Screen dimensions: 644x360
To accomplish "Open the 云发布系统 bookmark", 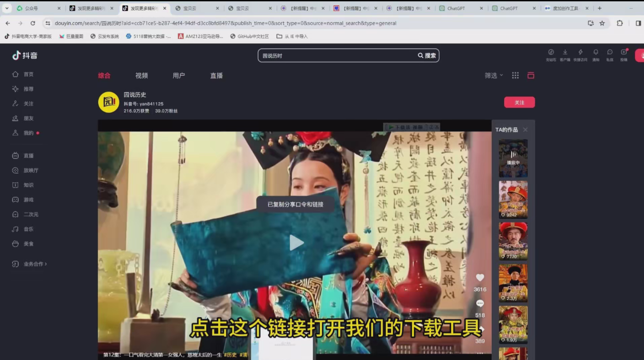I will [x=104, y=36].
